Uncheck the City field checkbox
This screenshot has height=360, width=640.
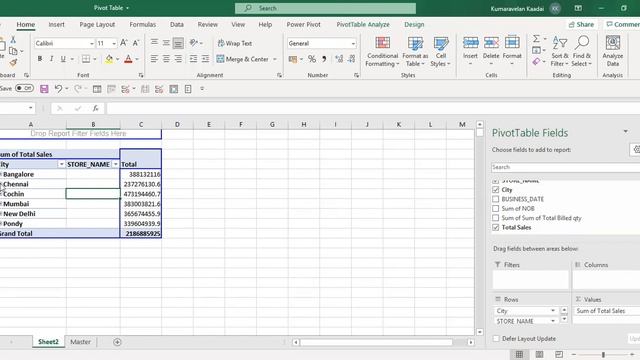click(496, 190)
